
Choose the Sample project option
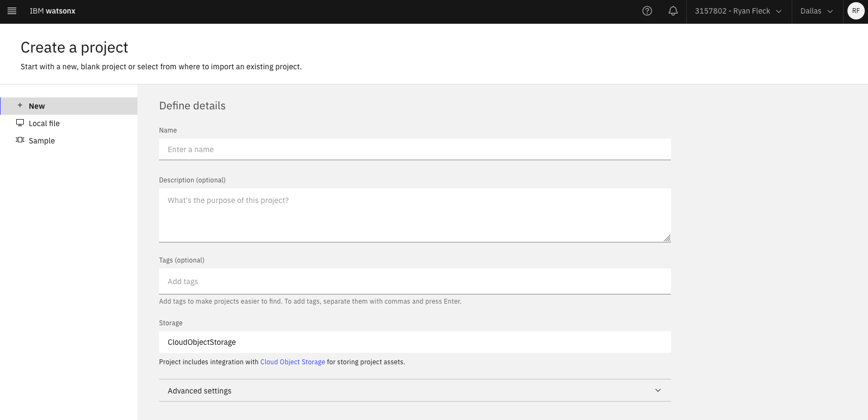point(42,141)
